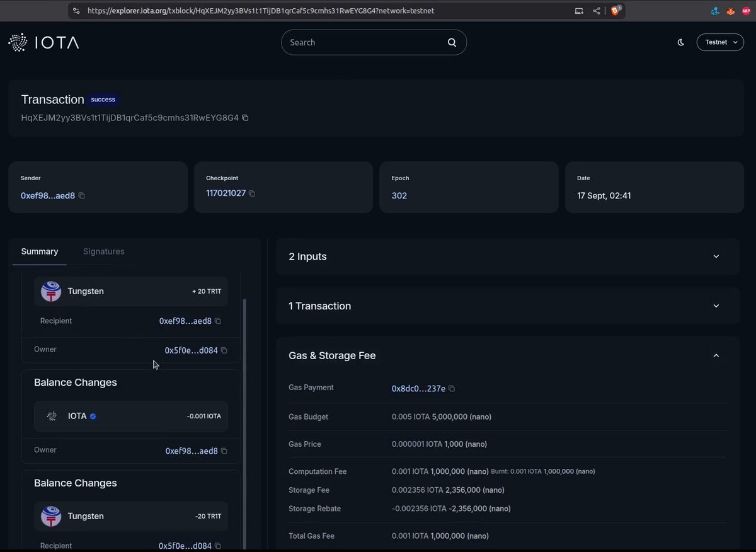Copy checkpoint number 117021027
756x552 pixels.
251,193
